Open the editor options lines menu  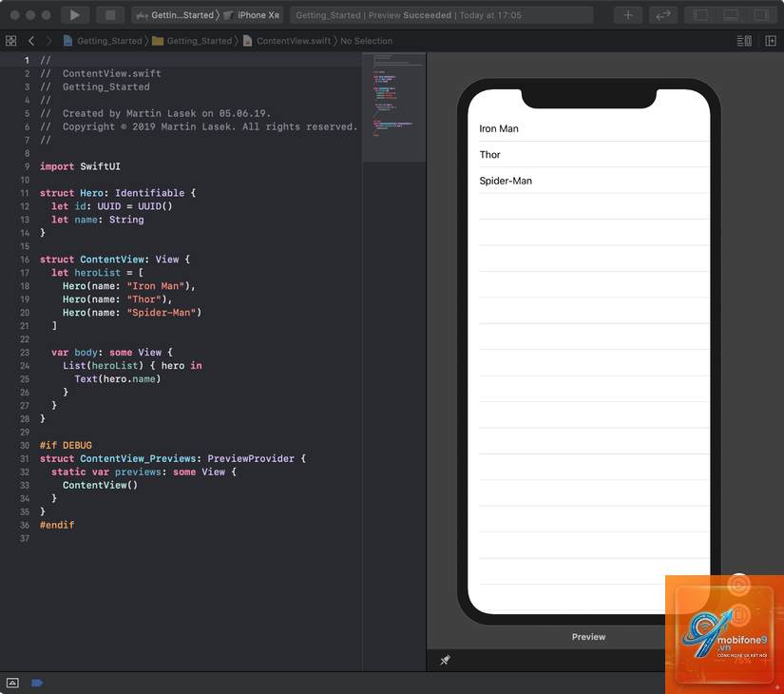pos(744,41)
